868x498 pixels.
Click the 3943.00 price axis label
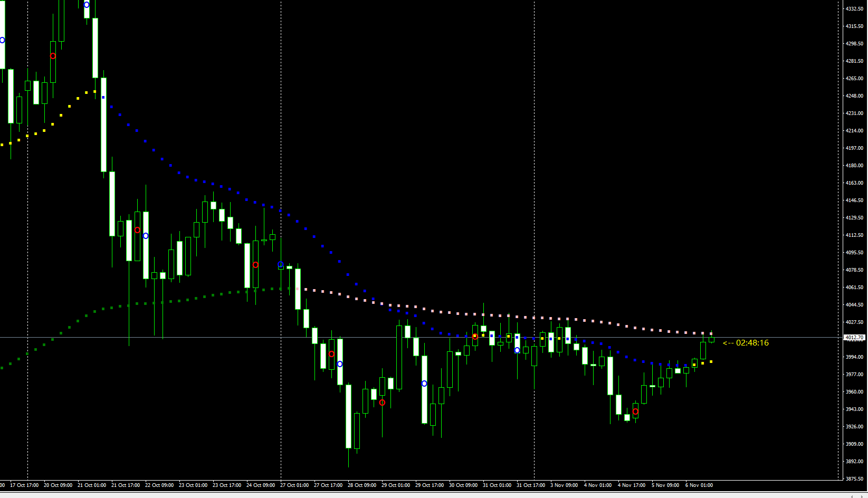click(854, 409)
